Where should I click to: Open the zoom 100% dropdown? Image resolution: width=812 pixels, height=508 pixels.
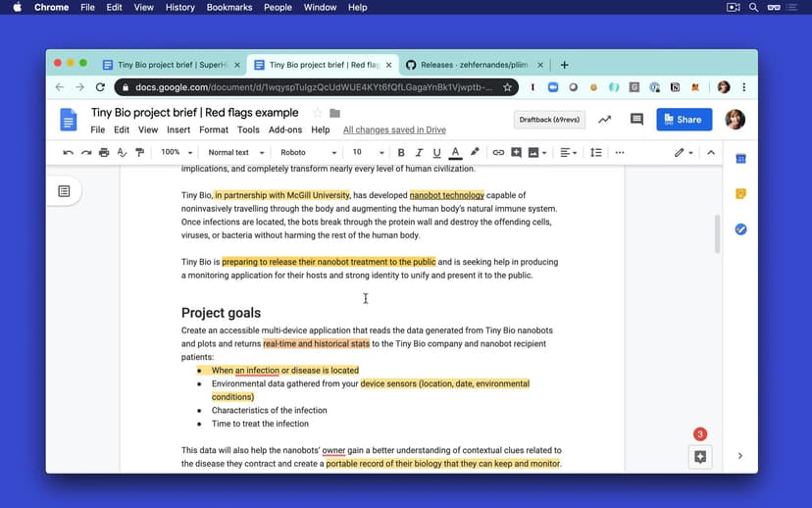(x=177, y=153)
